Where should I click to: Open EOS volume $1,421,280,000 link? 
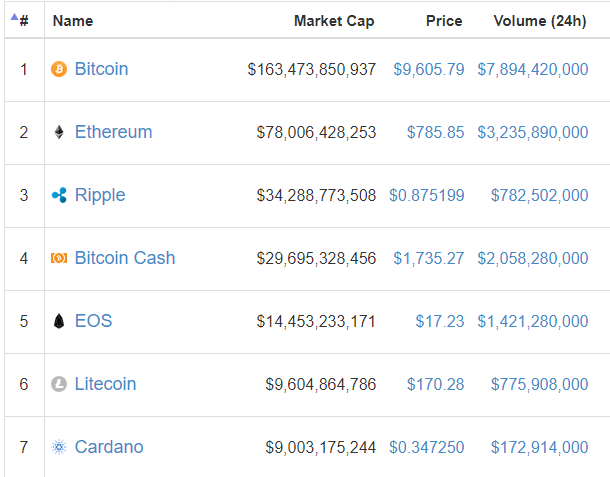[533, 321]
